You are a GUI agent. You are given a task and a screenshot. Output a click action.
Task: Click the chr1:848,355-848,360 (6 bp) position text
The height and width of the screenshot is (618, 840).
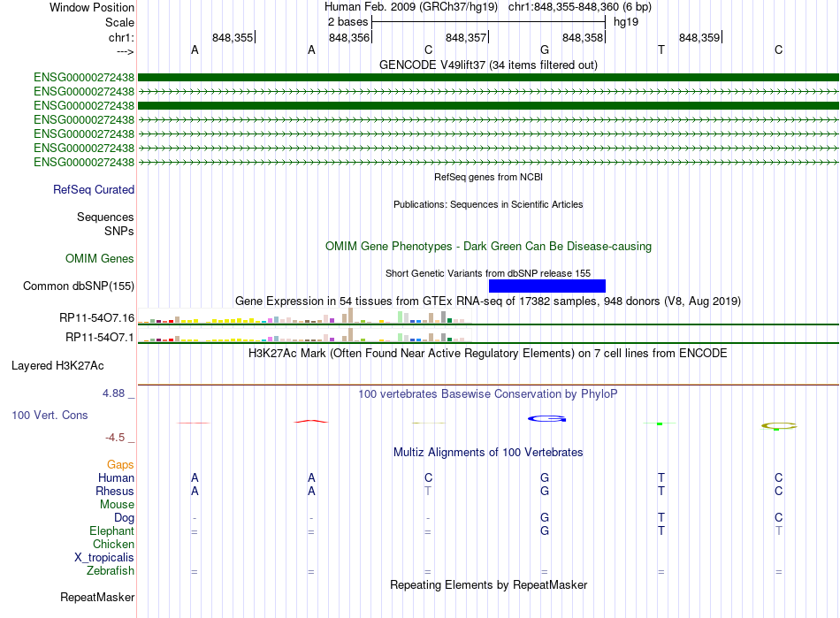[x=580, y=7]
